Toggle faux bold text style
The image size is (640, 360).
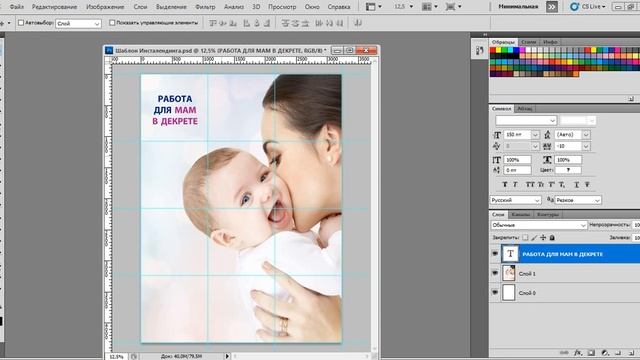coord(505,185)
